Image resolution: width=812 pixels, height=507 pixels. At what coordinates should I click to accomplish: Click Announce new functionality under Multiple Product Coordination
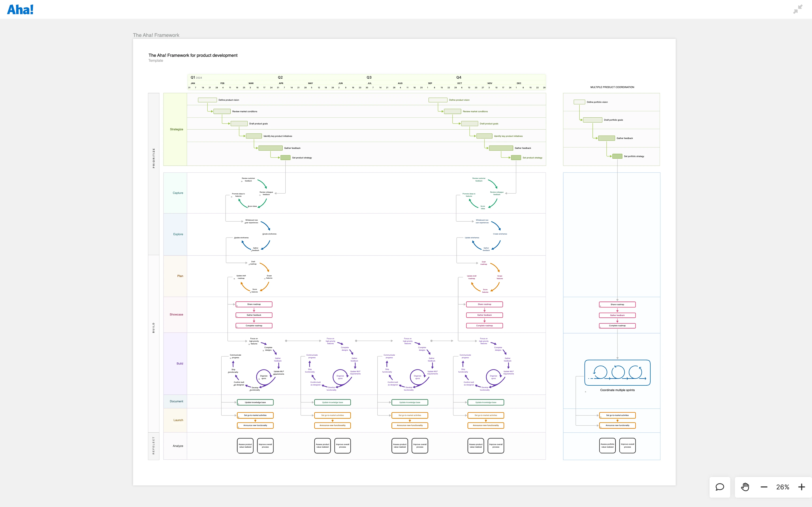[x=617, y=425]
